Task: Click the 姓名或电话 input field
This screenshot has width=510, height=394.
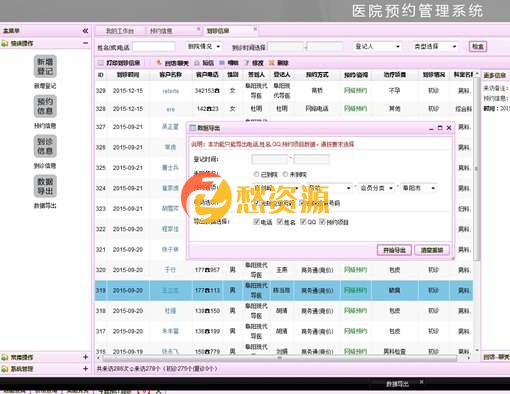Action: point(154,47)
